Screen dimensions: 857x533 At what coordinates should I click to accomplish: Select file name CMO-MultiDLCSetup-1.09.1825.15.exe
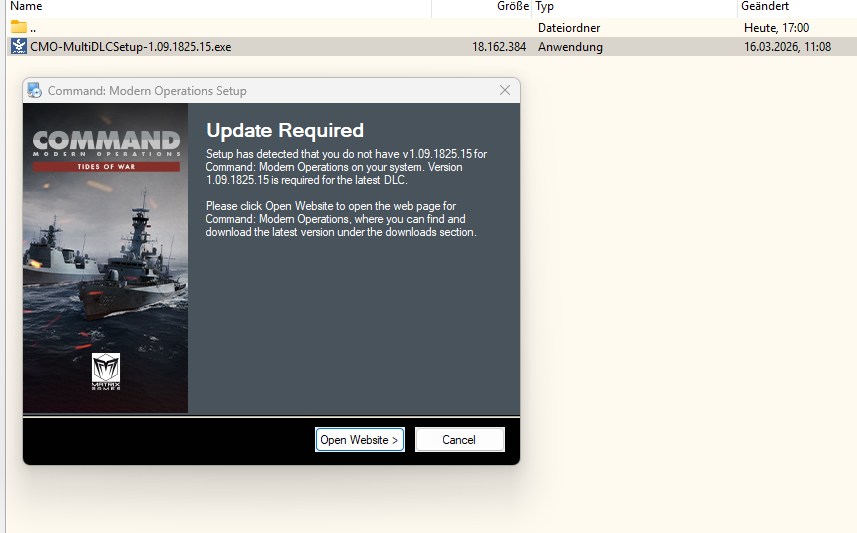coord(131,47)
